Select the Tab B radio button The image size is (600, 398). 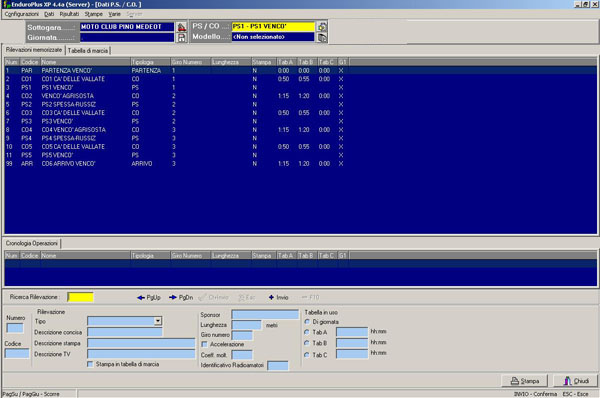[307, 343]
